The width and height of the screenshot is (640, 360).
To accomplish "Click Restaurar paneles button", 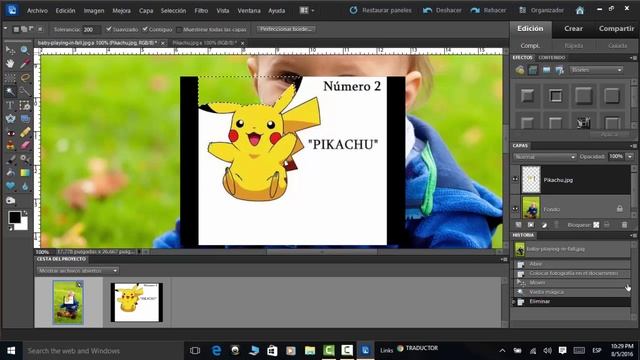I will [x=380, y=11].
